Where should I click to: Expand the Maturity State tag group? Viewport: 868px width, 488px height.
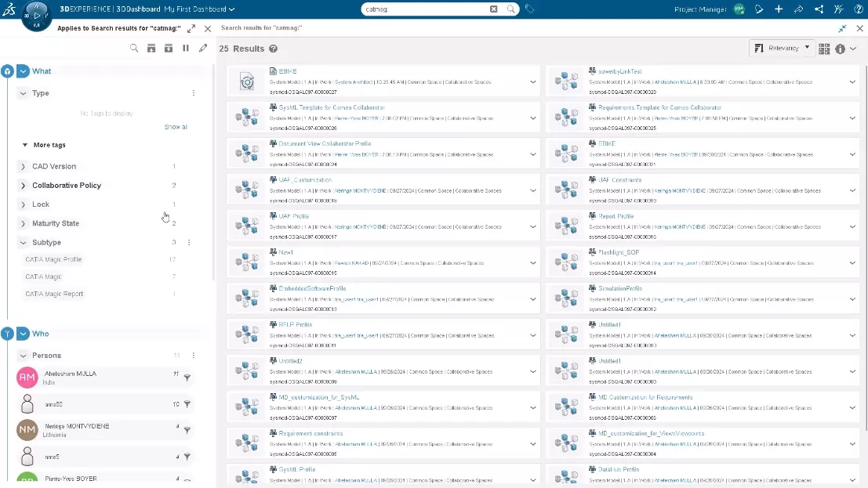click(23, 224)
